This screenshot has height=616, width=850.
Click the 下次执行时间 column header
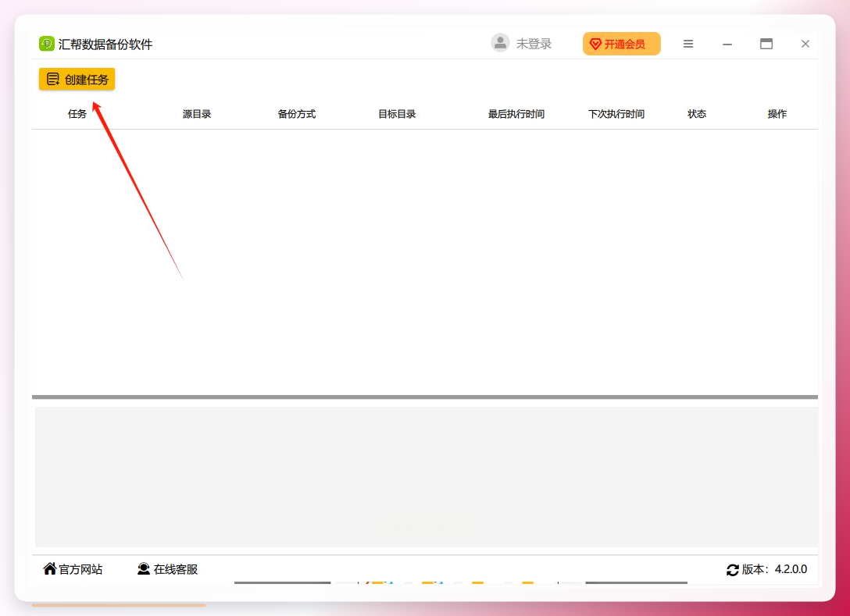pyautogui.click(x=616, y=114)
